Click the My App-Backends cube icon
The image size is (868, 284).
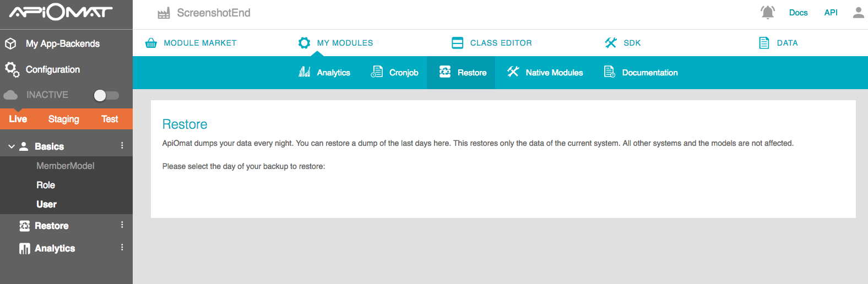[10, 43]
